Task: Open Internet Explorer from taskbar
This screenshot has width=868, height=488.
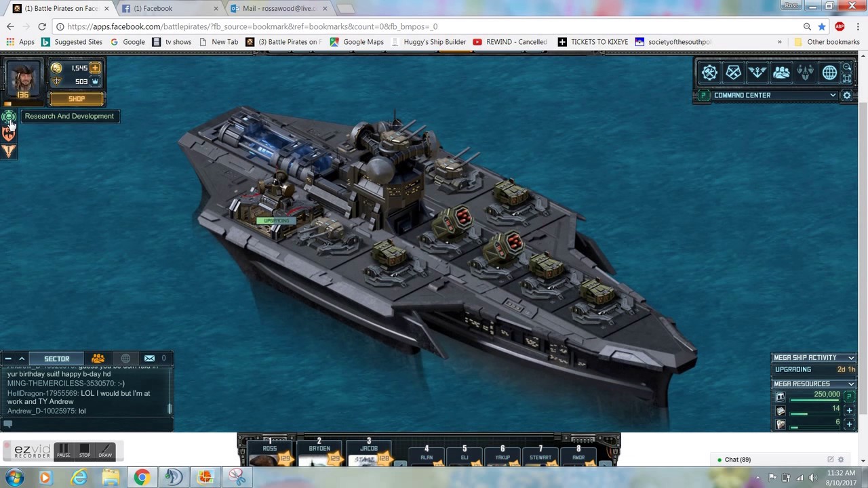Action: tap(79, 478)
